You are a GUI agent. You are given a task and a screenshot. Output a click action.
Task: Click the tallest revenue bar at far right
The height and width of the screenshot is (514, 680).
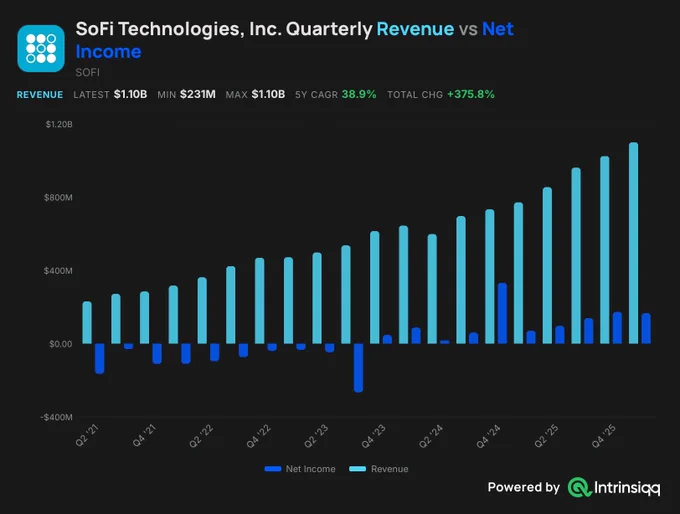point(634,243)
